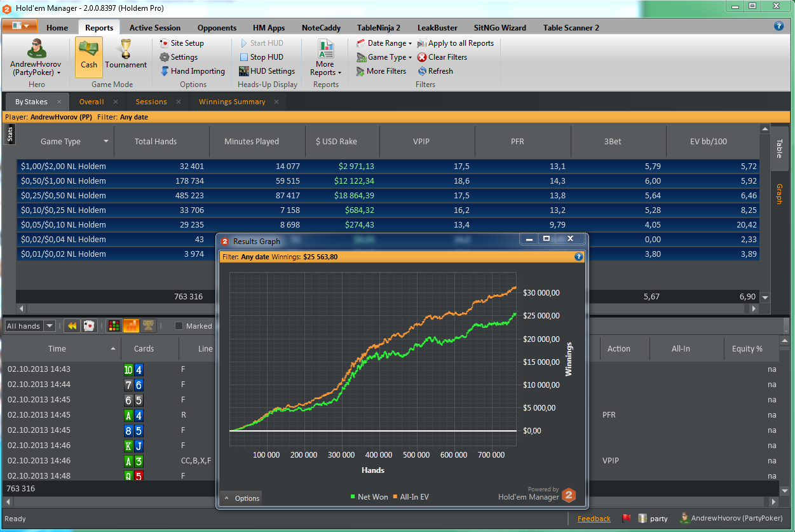Screen dimensions: 795x532
Task: Switch to Overall report tab
Action: (x=92, y=102)
